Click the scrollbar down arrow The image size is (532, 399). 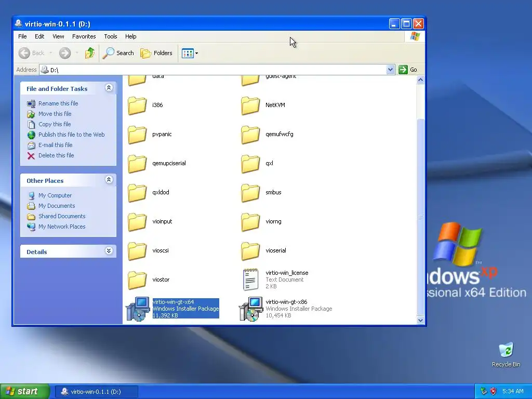pyautogui.click(x=420, y=320)
